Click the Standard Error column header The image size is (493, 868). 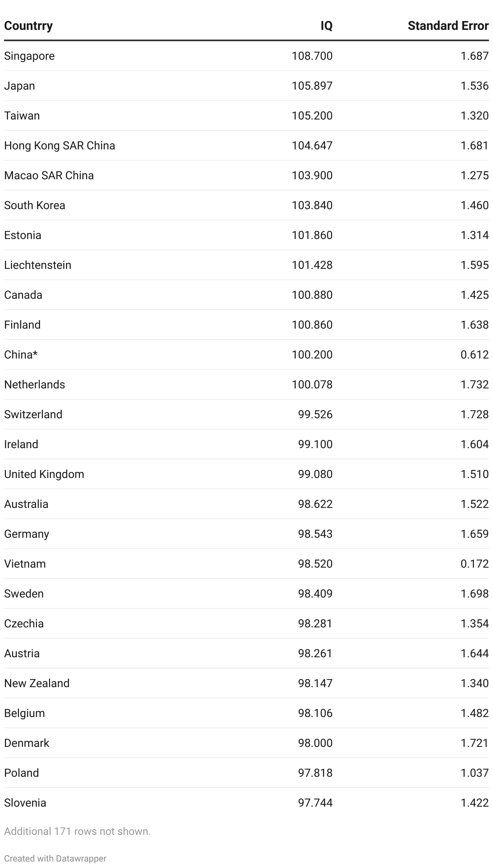point(448,26)
